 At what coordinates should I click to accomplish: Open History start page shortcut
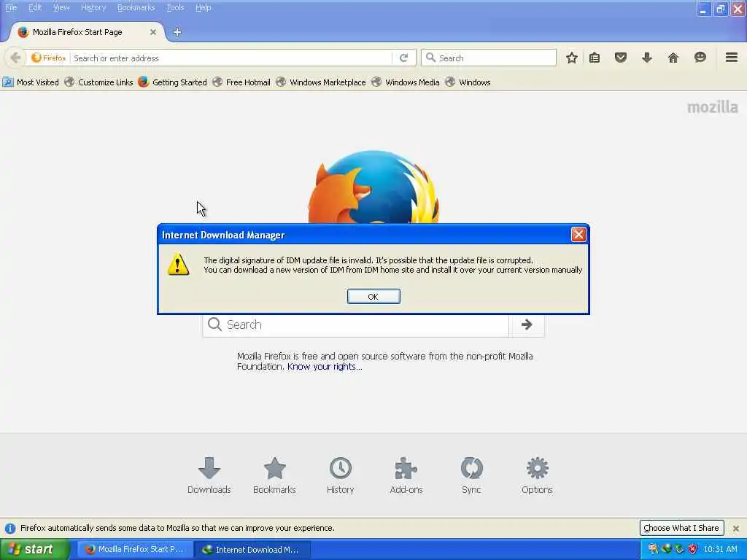click(x=340, y=475)
